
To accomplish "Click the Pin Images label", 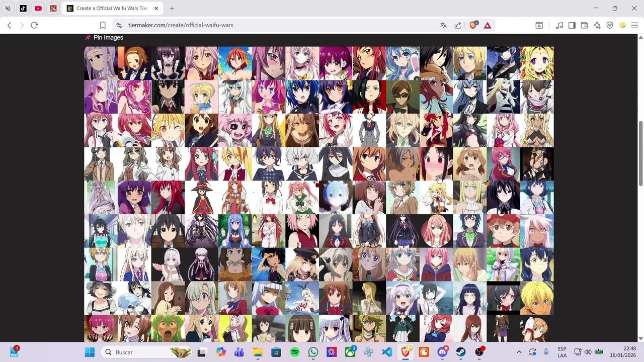I will point(108,38).
